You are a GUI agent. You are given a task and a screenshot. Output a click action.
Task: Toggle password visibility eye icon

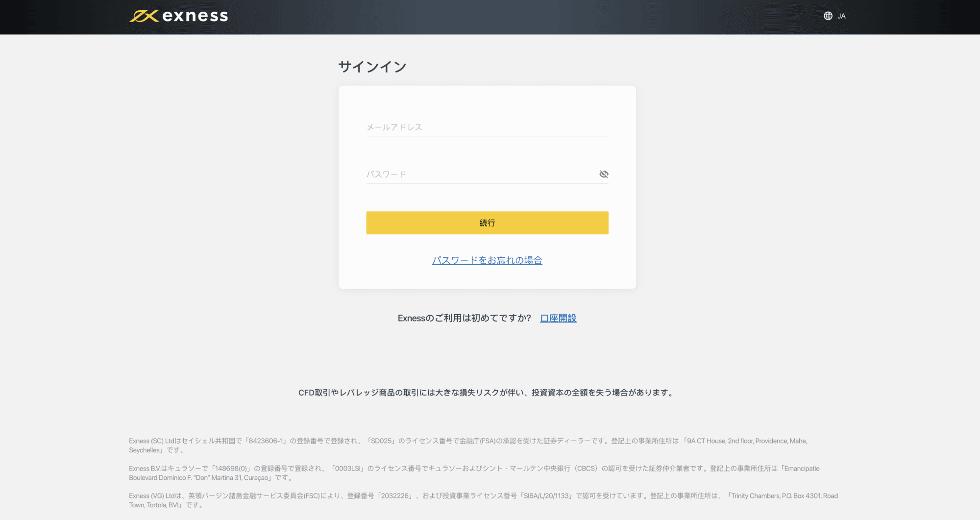pyautogui.click(x=604, y=174)
